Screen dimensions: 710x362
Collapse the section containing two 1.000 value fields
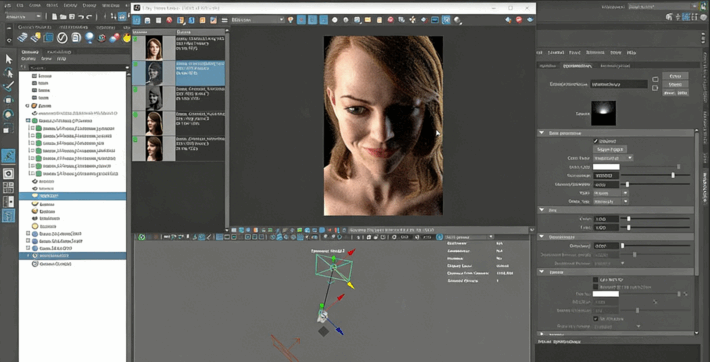tap(542, 210)
